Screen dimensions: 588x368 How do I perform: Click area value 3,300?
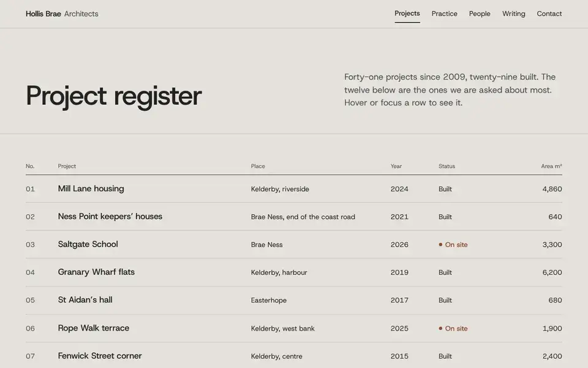pyautogui.click(x=552, y=245)
